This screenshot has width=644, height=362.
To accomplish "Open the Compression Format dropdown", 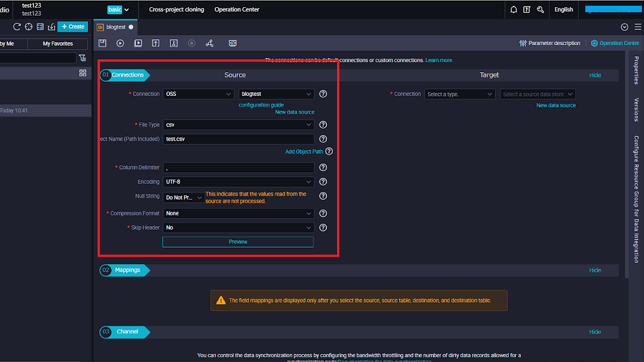I will point(238,213).
